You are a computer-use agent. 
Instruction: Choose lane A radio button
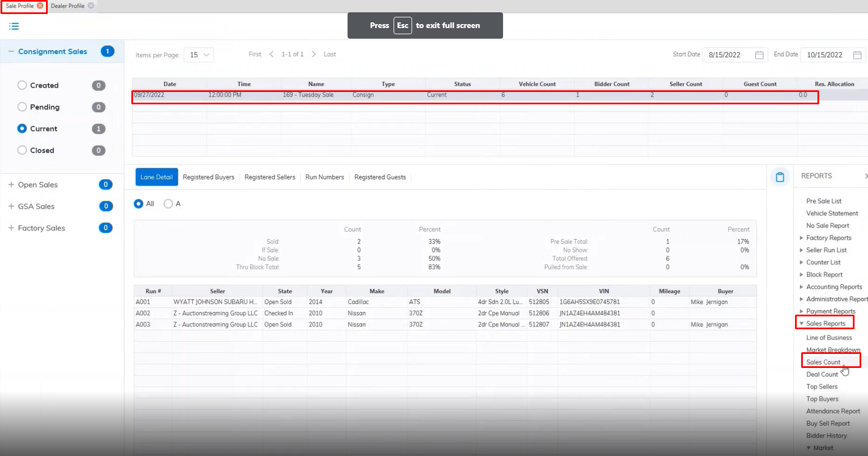168,204
